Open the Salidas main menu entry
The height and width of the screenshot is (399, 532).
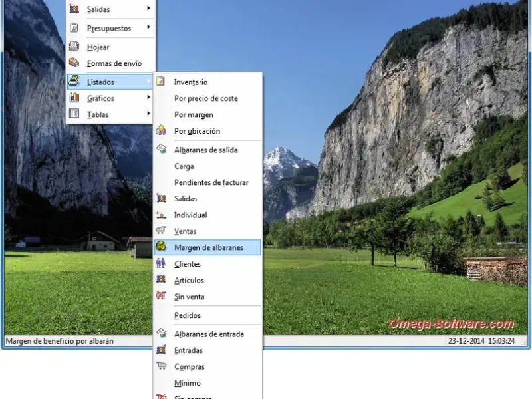click(x=110, y=9)
